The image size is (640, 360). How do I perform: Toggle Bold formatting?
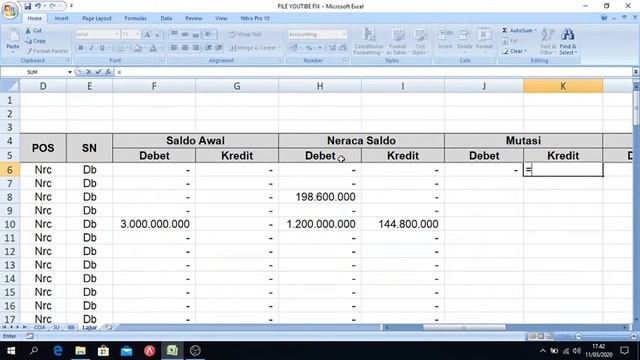(81, 48)
